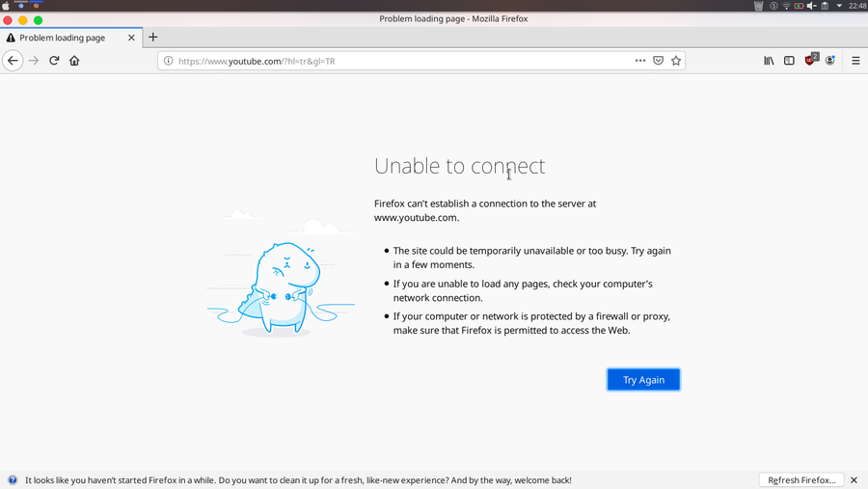Click the Unable to connect heading

pos(459,166)
